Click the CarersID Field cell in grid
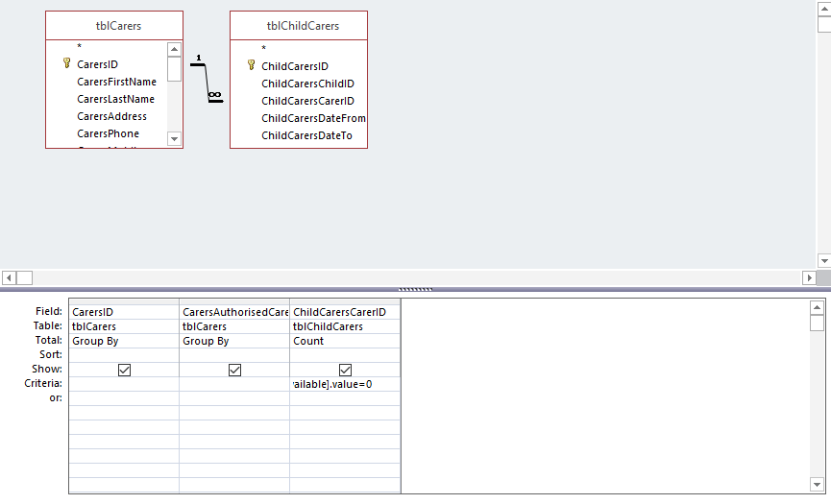The height and width of the screenshot is (504, 831). coord(124,312)
